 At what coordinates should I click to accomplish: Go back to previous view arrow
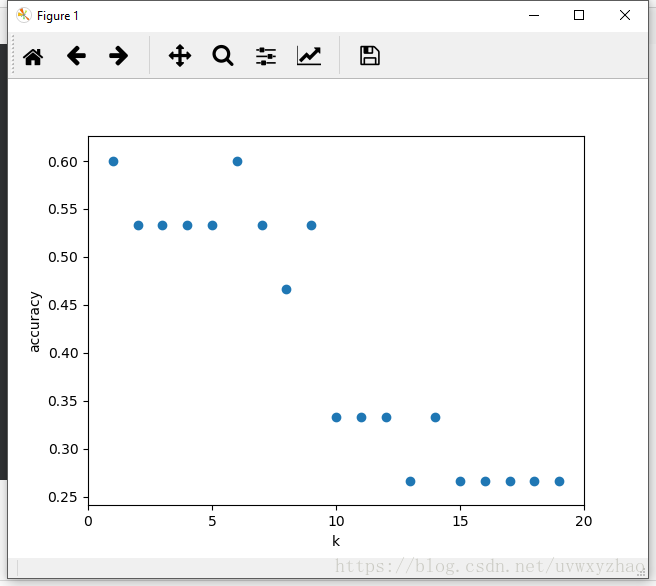click(x=76, y=56)
